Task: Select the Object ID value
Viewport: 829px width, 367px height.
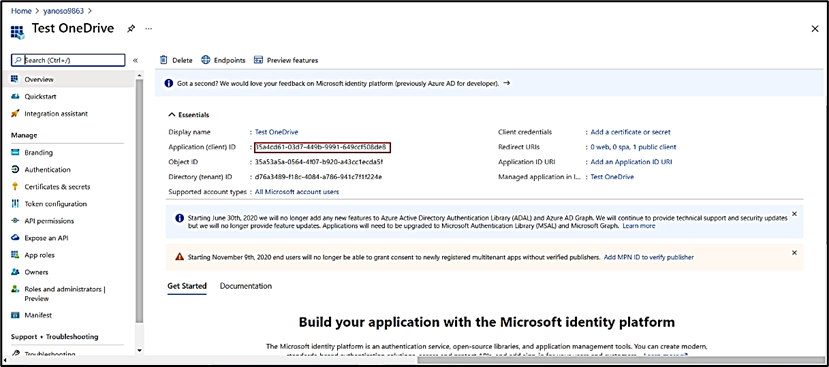Action: [319, 162]
